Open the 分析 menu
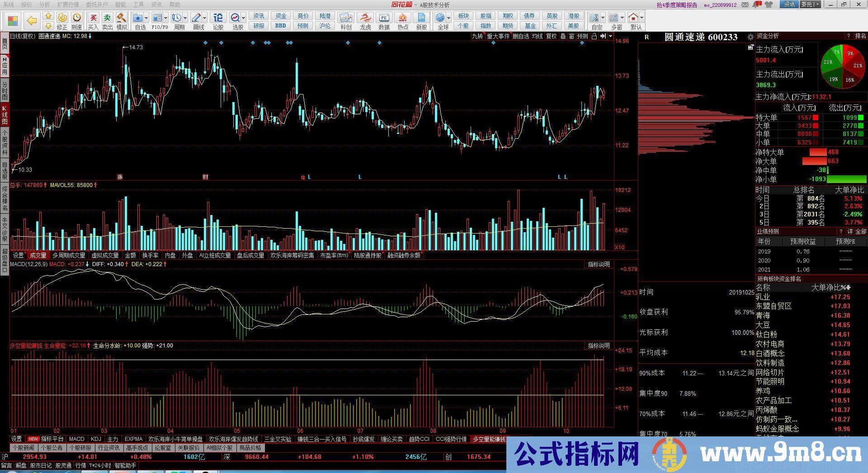The image size is (868, 473). [44, 5]
